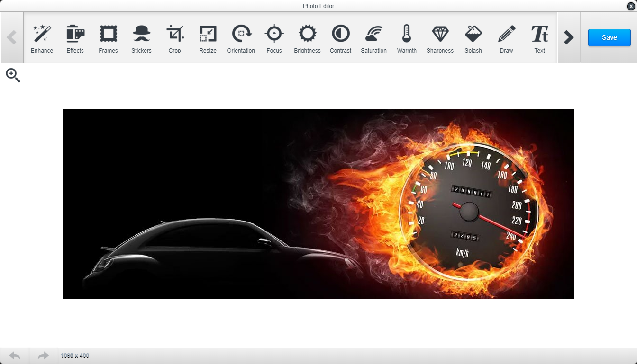Select the Sharpness diamond tool
The height and width of the screenshot is (364, 637).
(440, 38)
